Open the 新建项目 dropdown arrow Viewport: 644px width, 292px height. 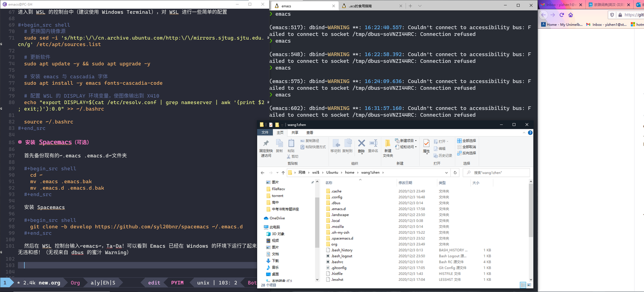click(x=416, y=140)
